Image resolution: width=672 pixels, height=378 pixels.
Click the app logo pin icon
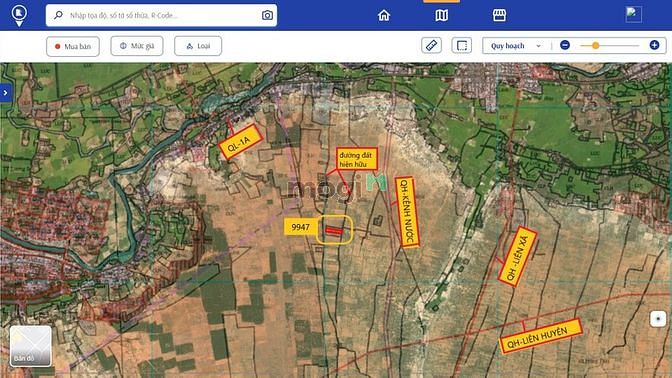coord(19,15)
